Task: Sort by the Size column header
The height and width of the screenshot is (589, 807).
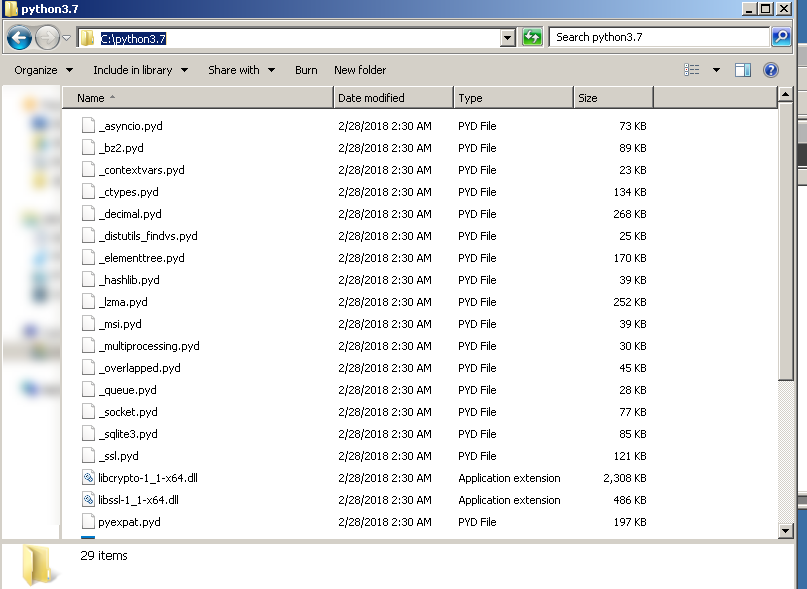Action: point(613,98)
